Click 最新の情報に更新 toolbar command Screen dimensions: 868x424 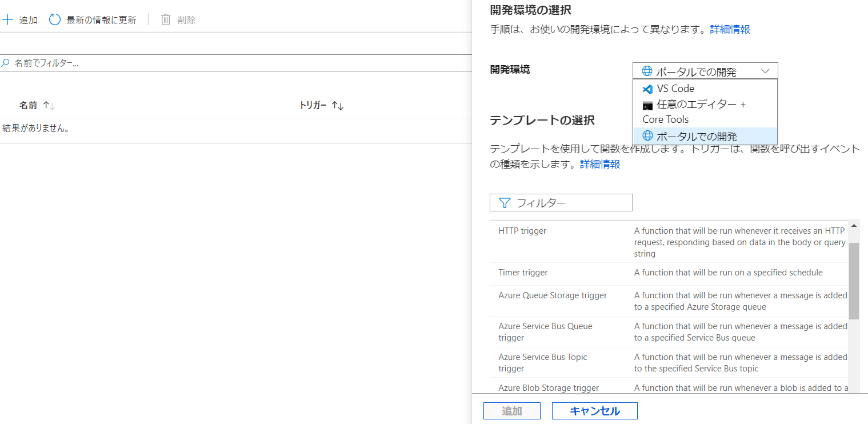93,20
